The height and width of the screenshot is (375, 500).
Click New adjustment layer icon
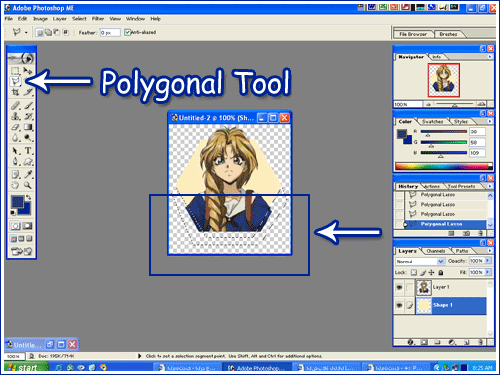[x=452, y=342]
